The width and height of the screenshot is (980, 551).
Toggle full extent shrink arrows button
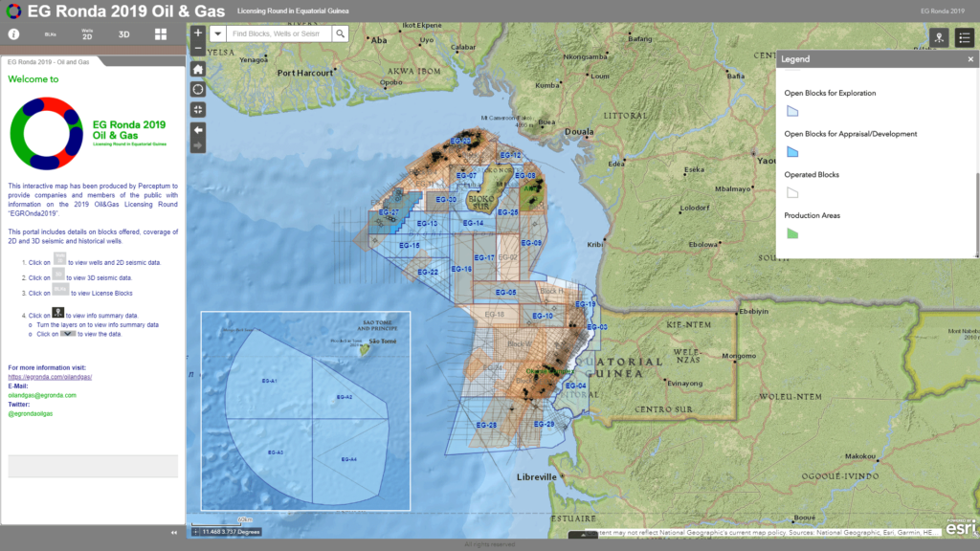click(198, 109)
